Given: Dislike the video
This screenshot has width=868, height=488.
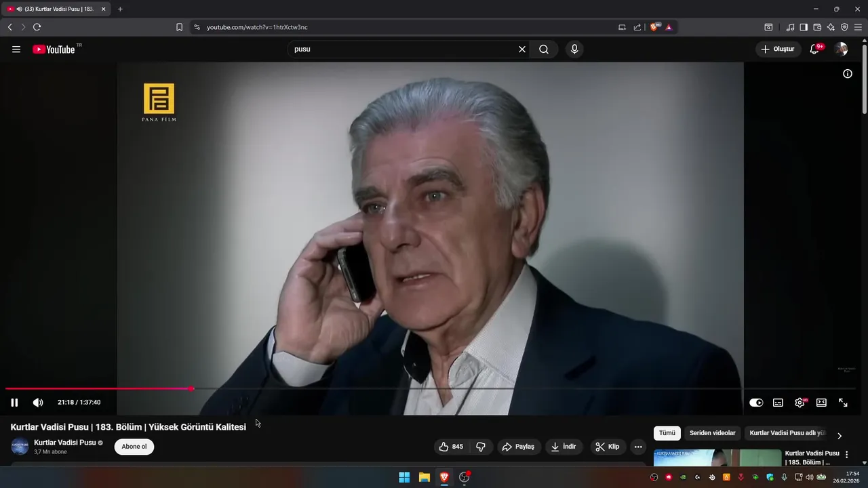Looking at the screenshot, I should point(481,447).
